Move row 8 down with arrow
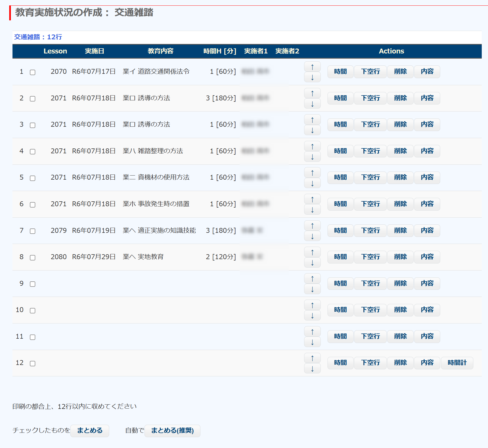This screenshot has width=488, height=448. (312, 263)
